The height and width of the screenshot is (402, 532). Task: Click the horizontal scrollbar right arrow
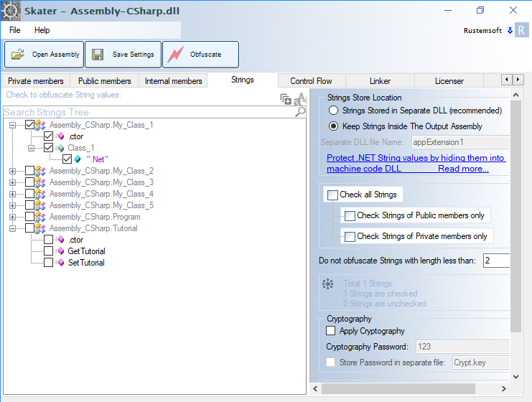[x=504, y=388]
